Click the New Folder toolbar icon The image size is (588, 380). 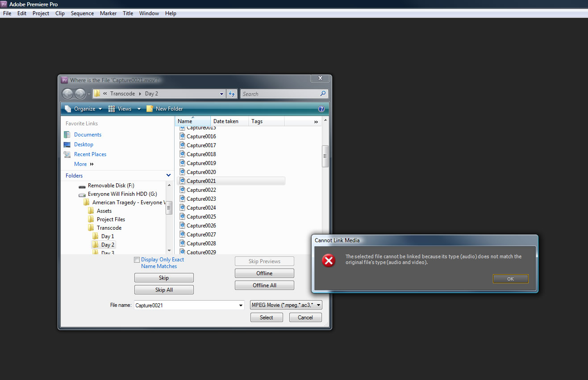tap(150, 109)
